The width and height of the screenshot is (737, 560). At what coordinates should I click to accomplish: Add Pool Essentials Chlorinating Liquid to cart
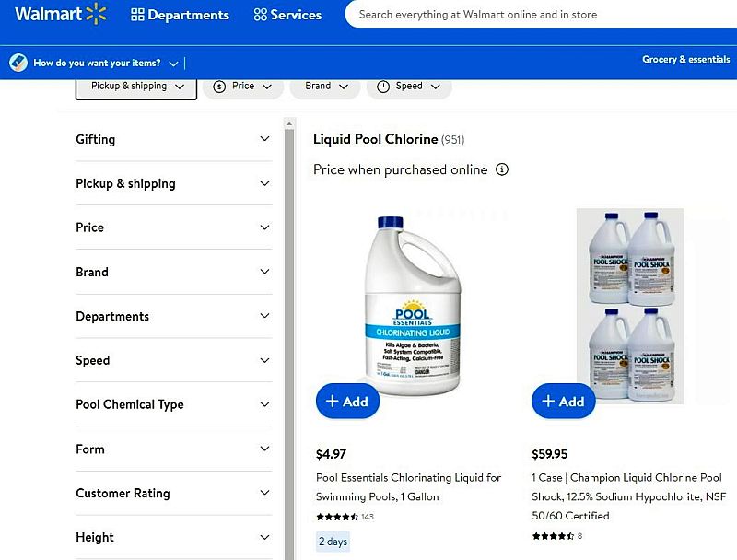tap(347, 402)
